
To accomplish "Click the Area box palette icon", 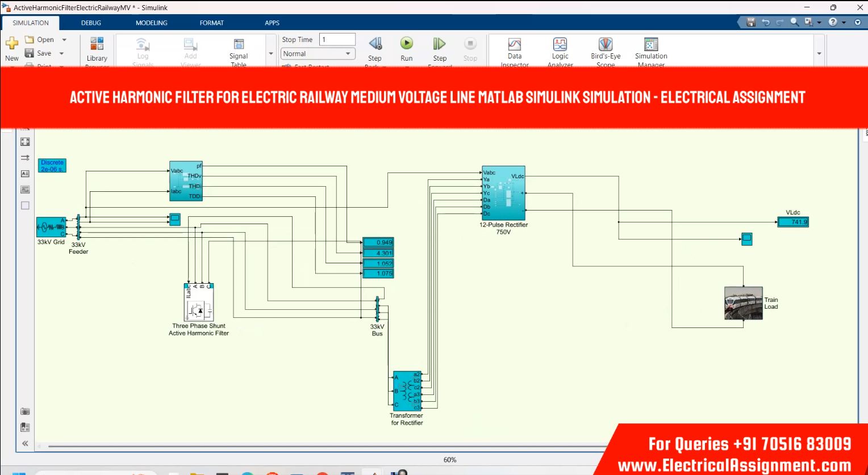I will click(x=25, y=205).
